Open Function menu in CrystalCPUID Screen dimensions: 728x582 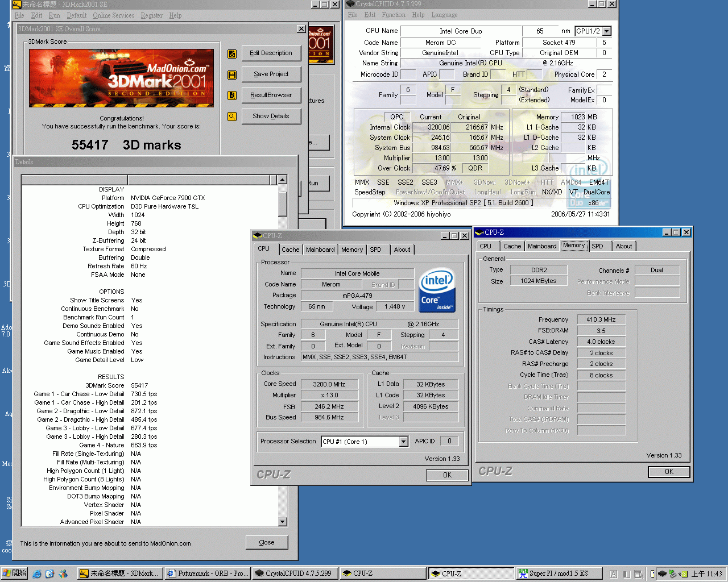[x=394, y=15]
